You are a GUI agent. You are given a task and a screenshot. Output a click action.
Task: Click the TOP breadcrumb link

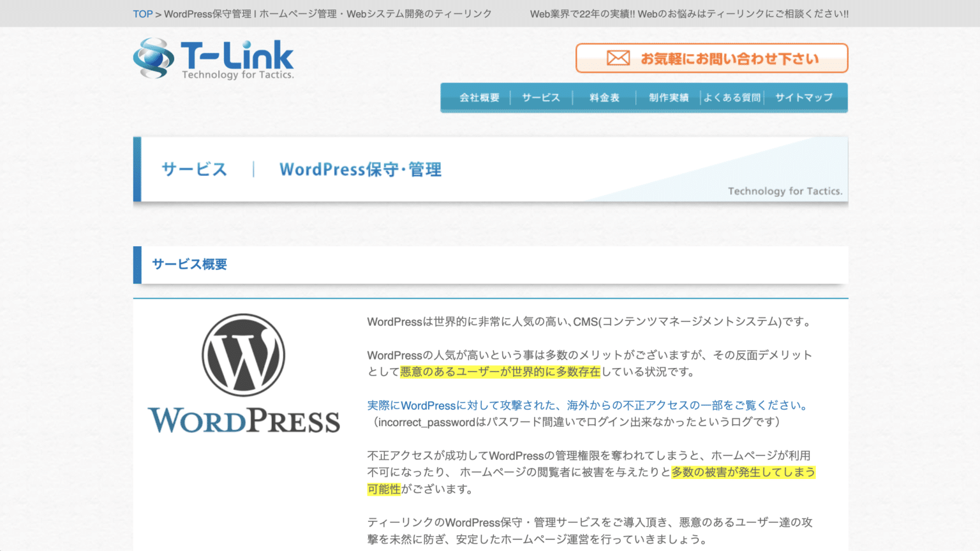[142, 13]
